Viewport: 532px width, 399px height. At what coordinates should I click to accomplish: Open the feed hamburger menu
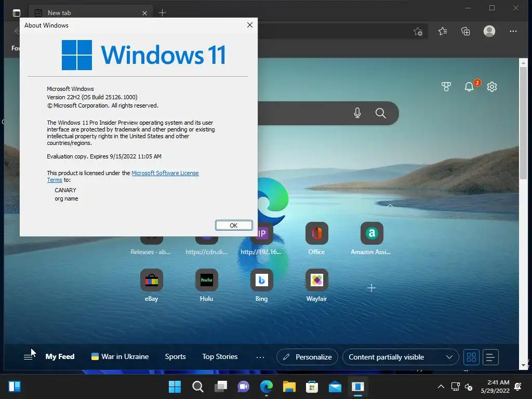pyautogui.click(x=28, y=357)
